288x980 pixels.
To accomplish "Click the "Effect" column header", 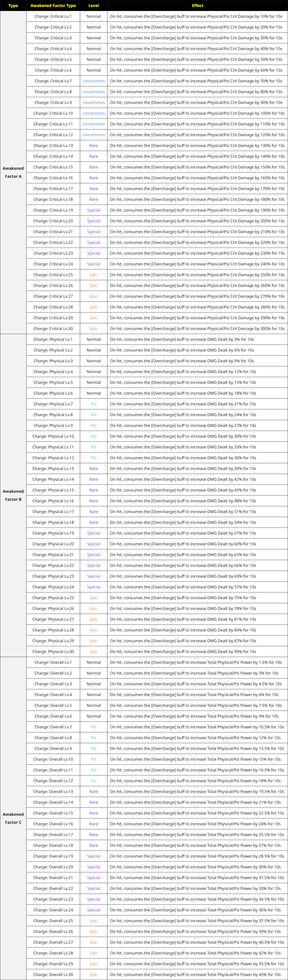I will [x=197, y=6].
